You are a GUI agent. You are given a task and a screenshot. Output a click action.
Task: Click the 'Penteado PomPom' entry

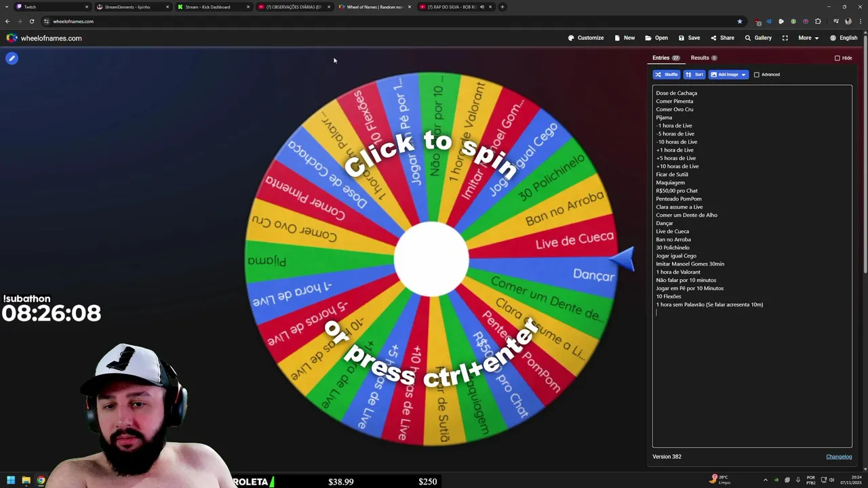[679, 199]
